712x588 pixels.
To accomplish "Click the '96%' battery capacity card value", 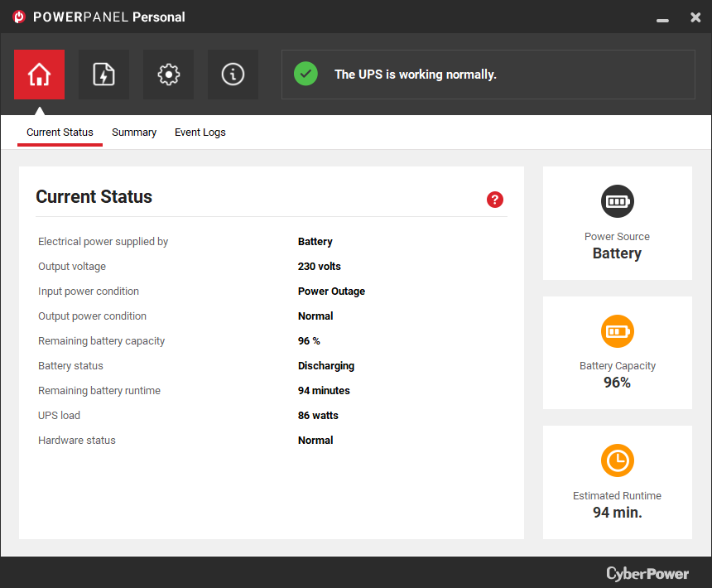I will coord(617,383).
